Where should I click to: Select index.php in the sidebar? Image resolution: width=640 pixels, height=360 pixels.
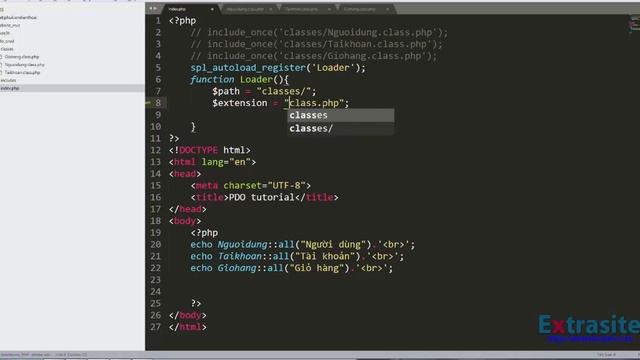[72, 88]
